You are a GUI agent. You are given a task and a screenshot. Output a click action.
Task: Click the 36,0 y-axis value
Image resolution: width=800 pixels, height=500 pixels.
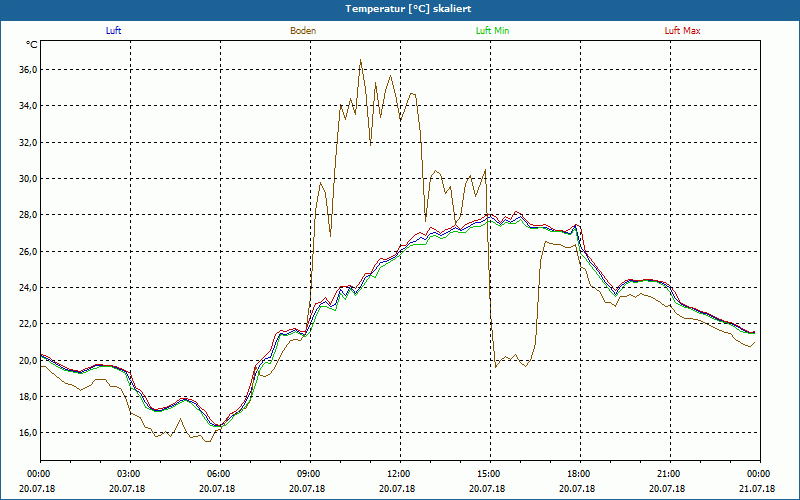point(29,69)
